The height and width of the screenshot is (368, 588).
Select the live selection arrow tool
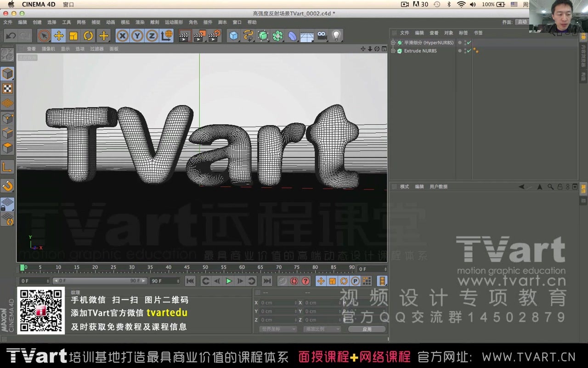tap(44, 35)
